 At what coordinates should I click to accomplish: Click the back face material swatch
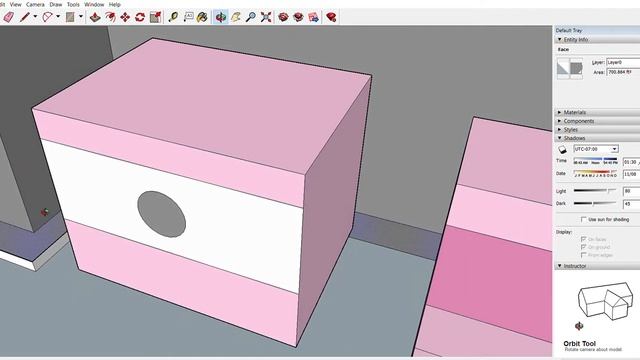pyautogui.click(x=576, y=68)
